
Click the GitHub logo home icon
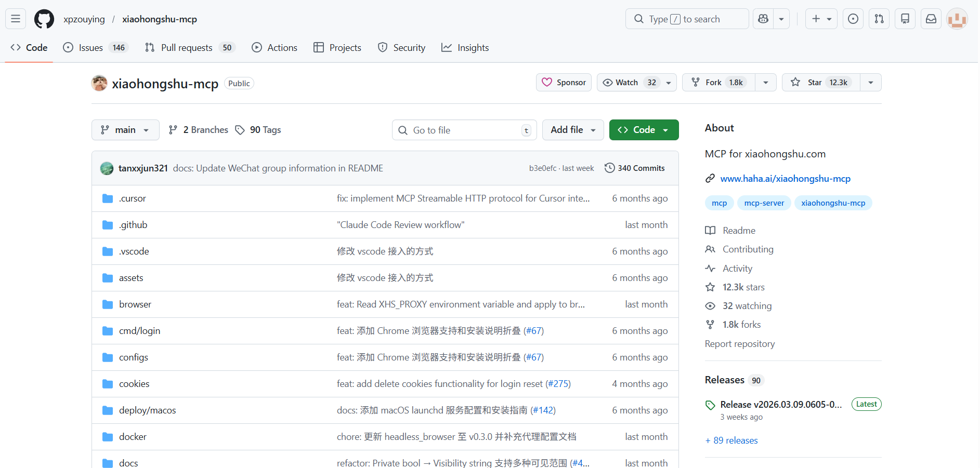tap(44, 19)
